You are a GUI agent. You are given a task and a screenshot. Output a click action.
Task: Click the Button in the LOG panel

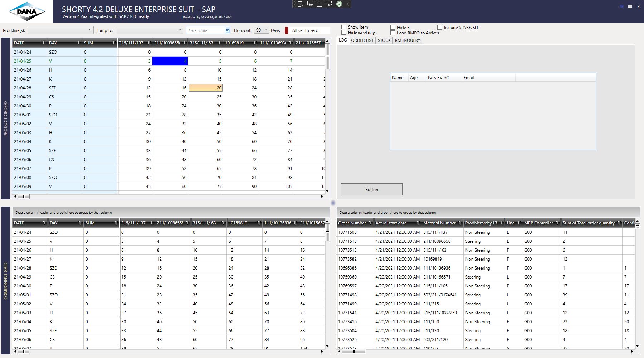click(372, 189)
